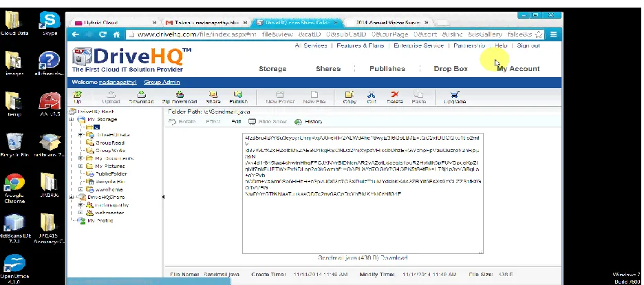
Task: Open the Drop Box menu
Action: click(x=451, y=69)
